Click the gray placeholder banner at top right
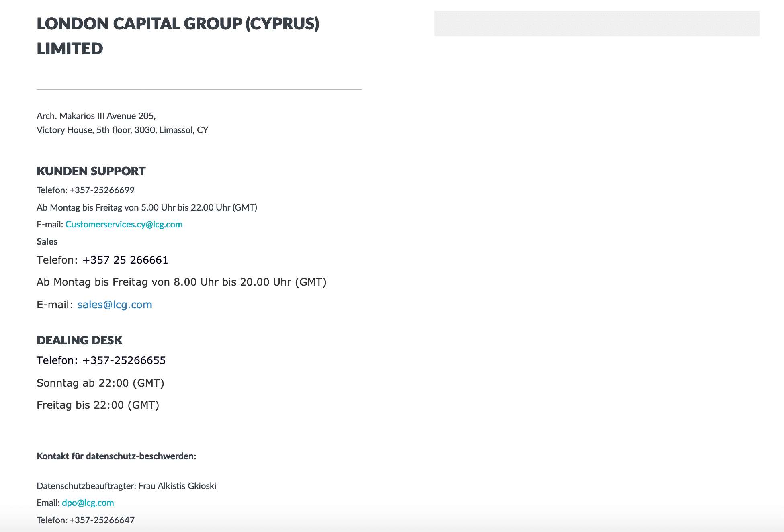 [597, 24]
